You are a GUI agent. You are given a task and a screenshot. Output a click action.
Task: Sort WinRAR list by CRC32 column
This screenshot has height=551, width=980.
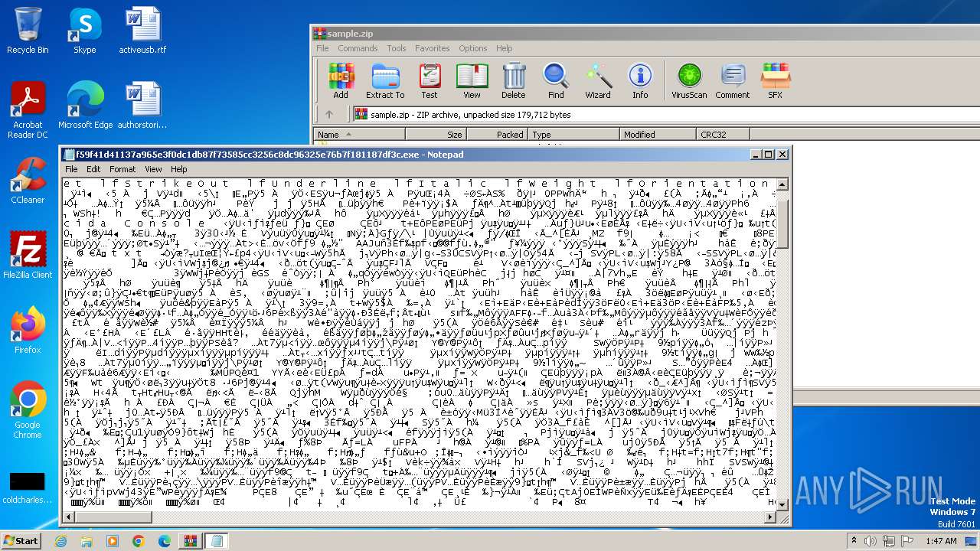point(723,135)
